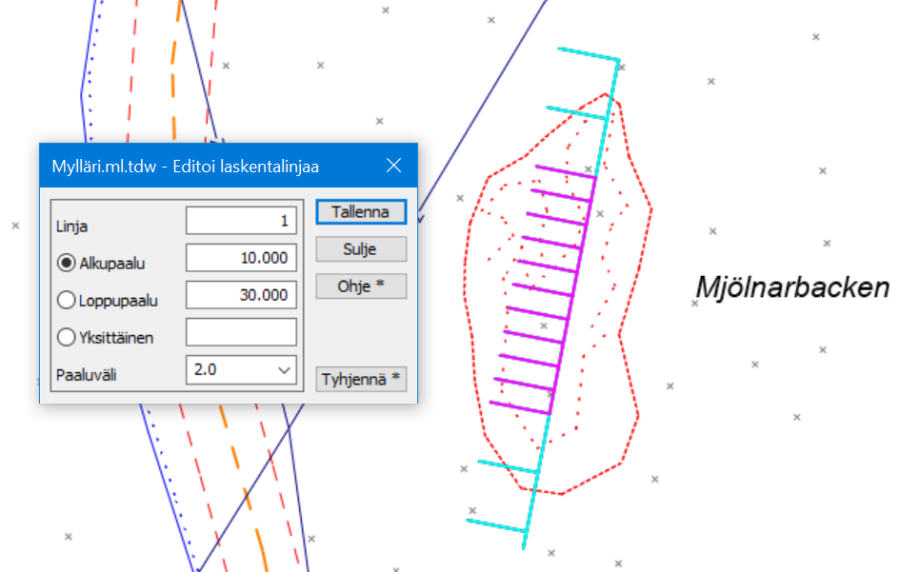Pick the topmost cyan cross line

click(x=588, y=55)
